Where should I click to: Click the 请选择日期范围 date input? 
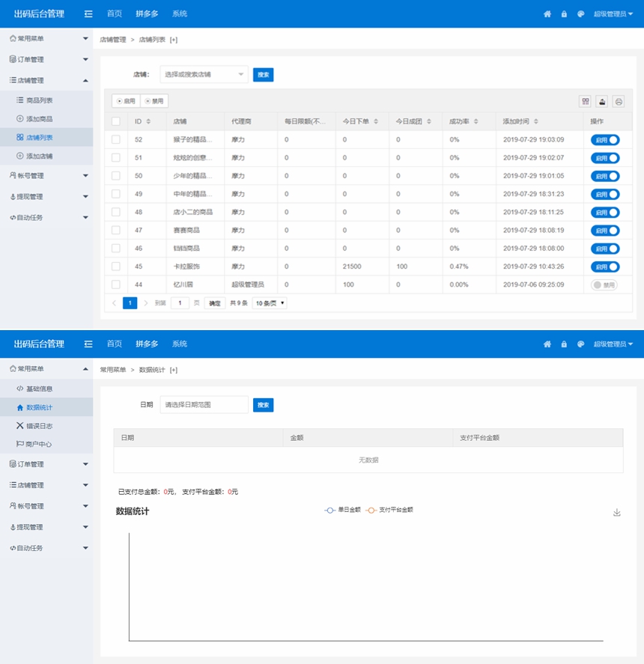[x=204, y=405]
